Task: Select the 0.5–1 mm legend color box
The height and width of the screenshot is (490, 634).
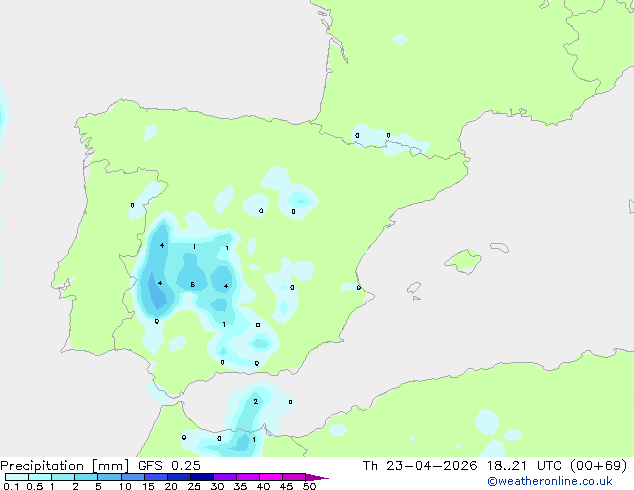Action: pyautogui.click(x=40, y=477)
